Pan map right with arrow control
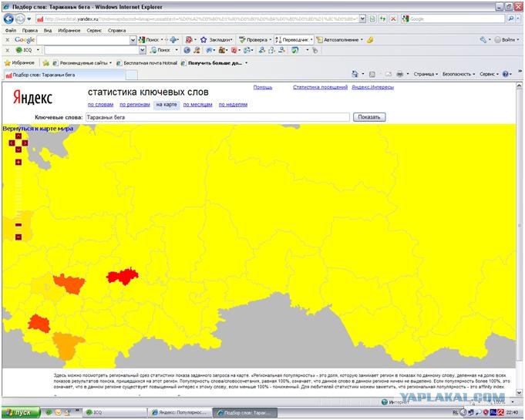This screenshot has height=420, width=525. 25,143
